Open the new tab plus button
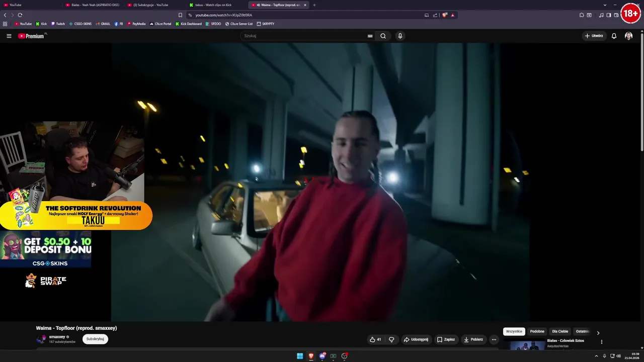This screenshot has height=362, width=644. click(x=314, y=5)
